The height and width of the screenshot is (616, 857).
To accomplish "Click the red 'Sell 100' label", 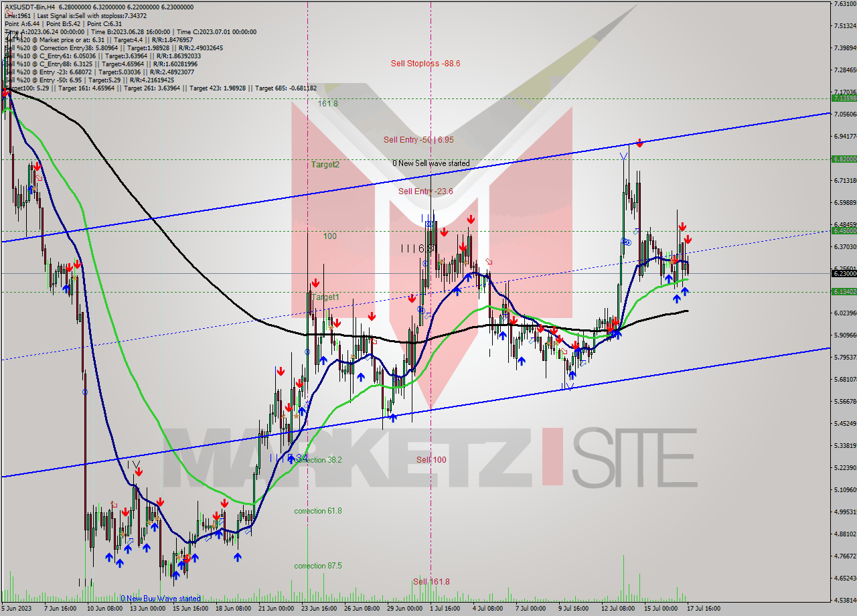I will pyautogui.click(x=431, y=460).
